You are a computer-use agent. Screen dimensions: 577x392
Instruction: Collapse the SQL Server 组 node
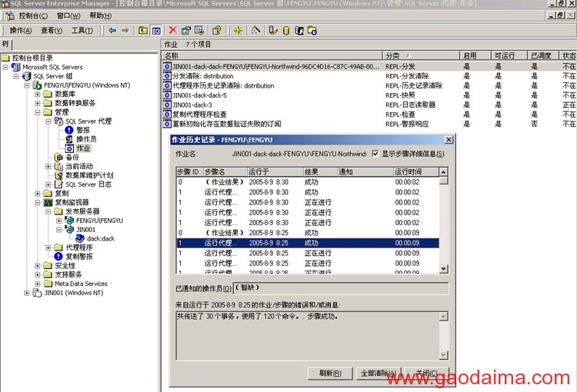[16, 76]
